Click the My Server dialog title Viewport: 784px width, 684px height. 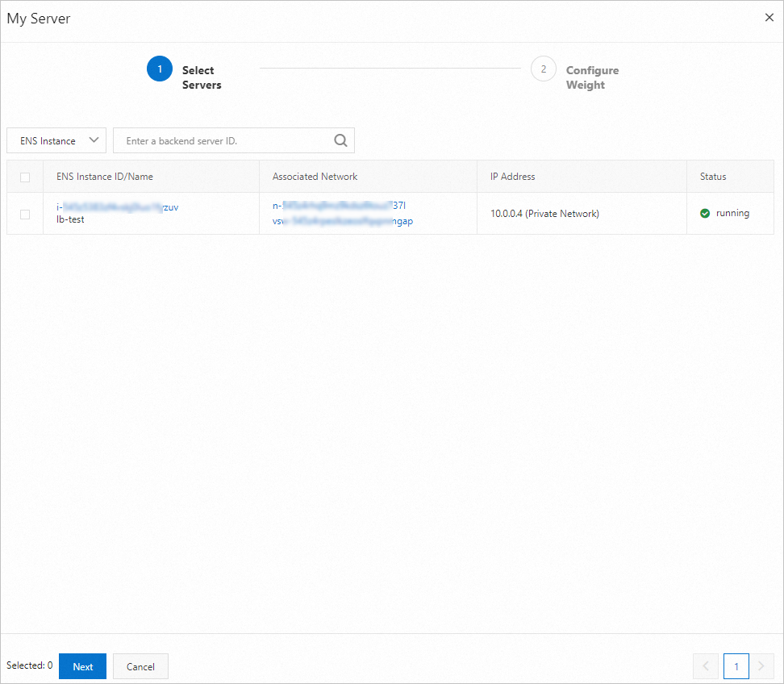[39, 19]
